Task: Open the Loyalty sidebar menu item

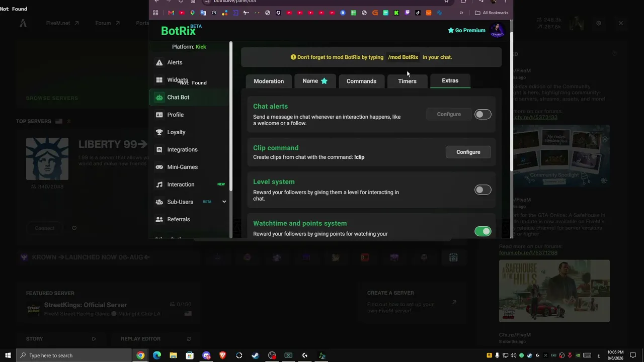Action: [190, 132]
